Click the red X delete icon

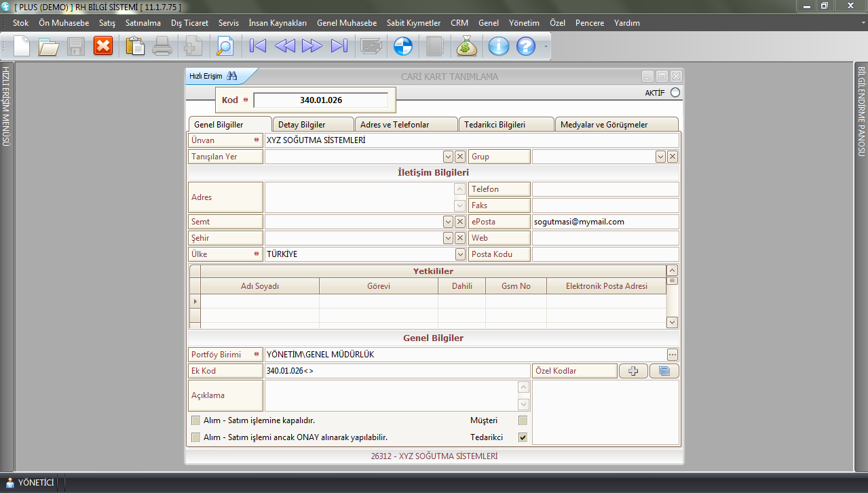coord(103,46)
